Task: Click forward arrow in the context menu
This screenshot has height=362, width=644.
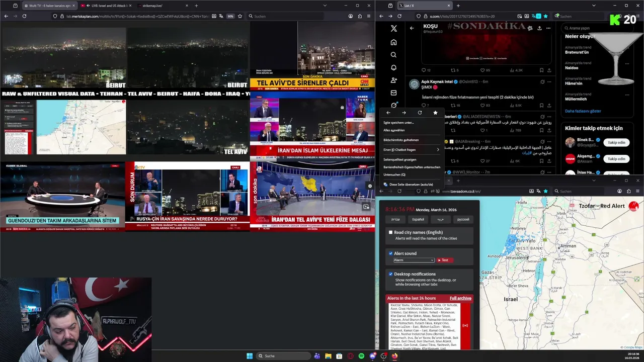Action: (404, 113)
